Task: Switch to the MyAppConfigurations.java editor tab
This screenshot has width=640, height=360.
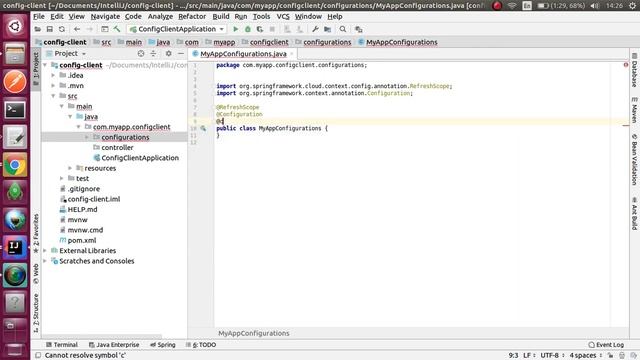Action: click(x=243, y=54)
